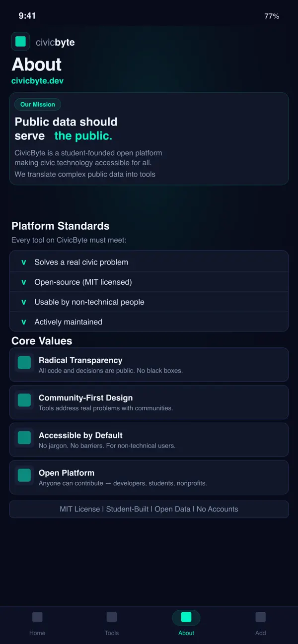298x644 pixels.
Task: Toggle the checkmark beside Solves a real civic problem
Action: [23, 261]
